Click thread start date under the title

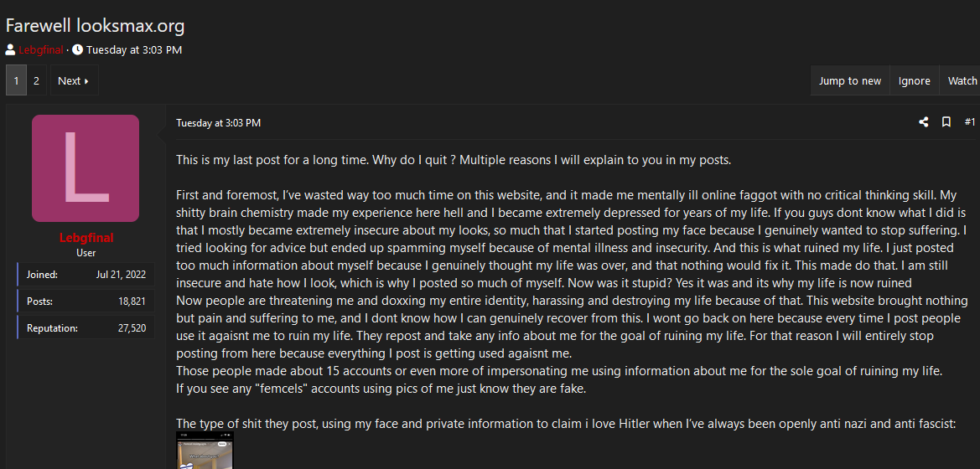point(134,49)
